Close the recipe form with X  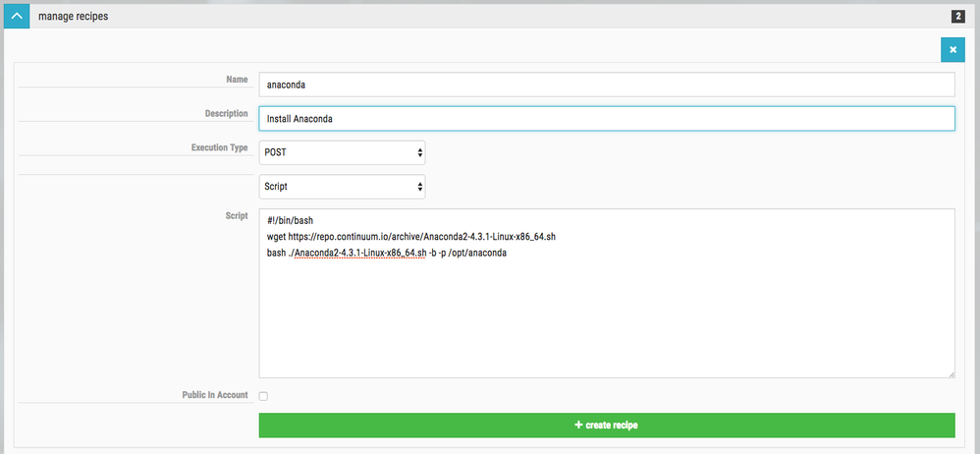953,50
